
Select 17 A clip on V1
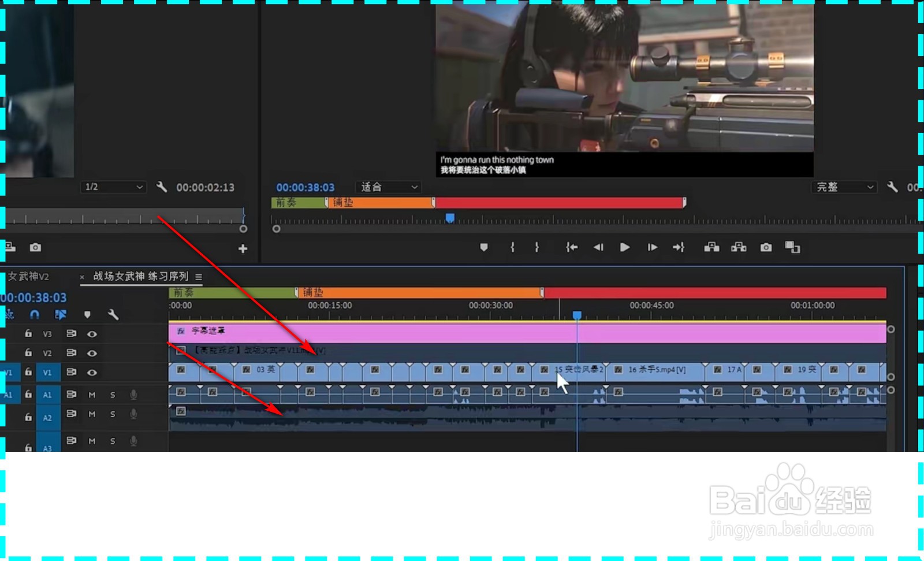[x=725, y=372]
